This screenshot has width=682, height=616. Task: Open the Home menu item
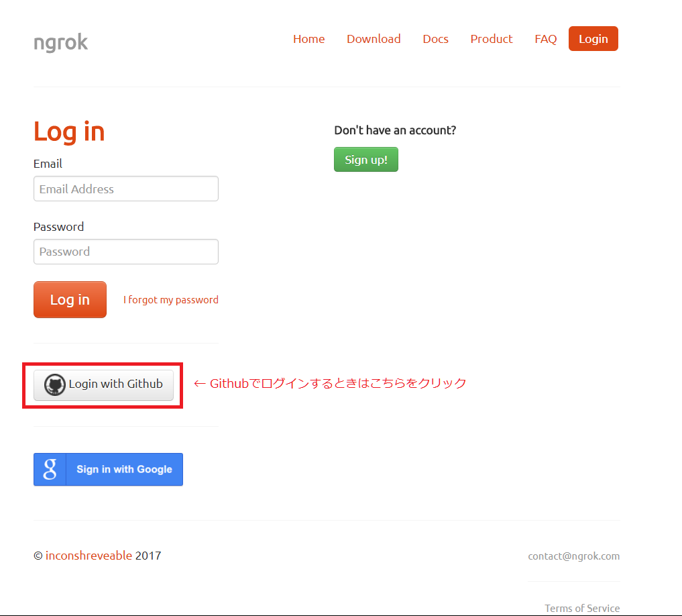click(x=309, y=39)
